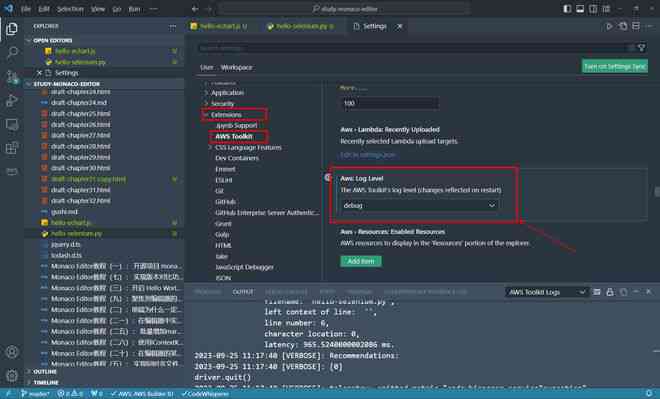660x399 pixels.
Task: Open the Manage gear icon
Action: coord(12,375)
